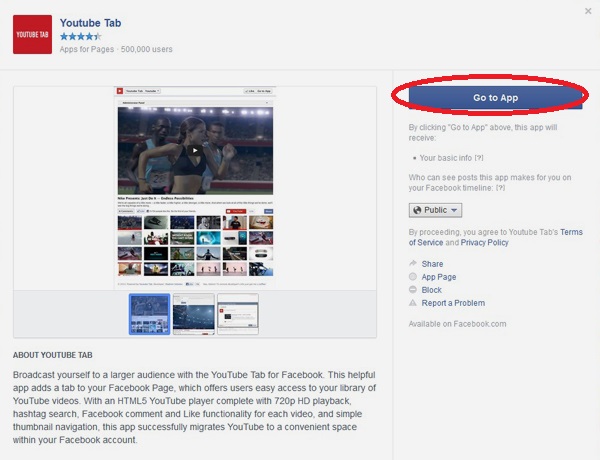
Task: Close the app dialog with the X
Action: (588, 11)
